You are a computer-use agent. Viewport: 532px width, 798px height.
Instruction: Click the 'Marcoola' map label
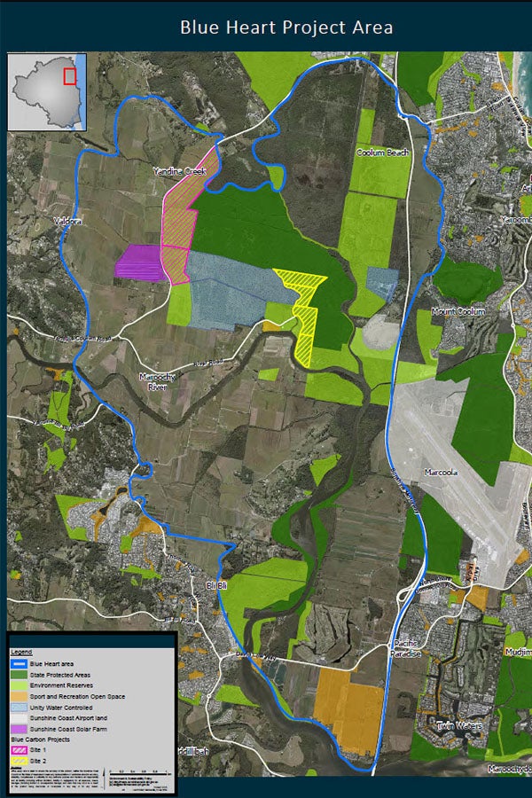[441, 473]
